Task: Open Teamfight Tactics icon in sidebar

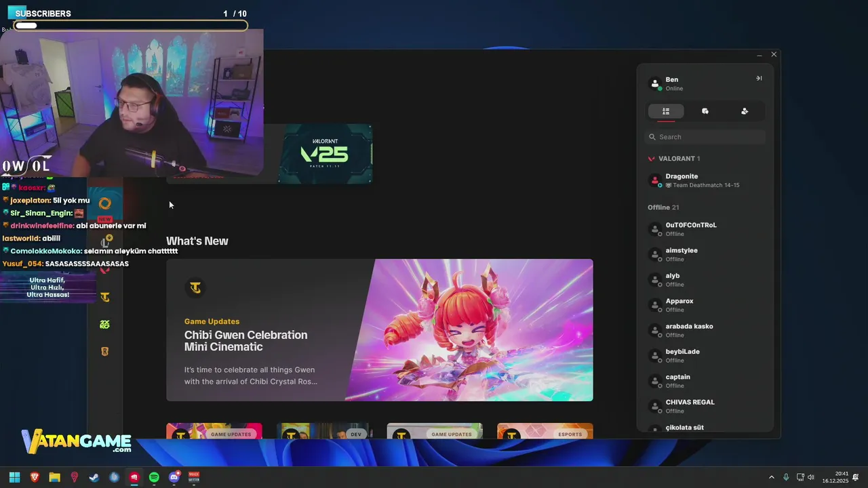Action: click(104, 297)
